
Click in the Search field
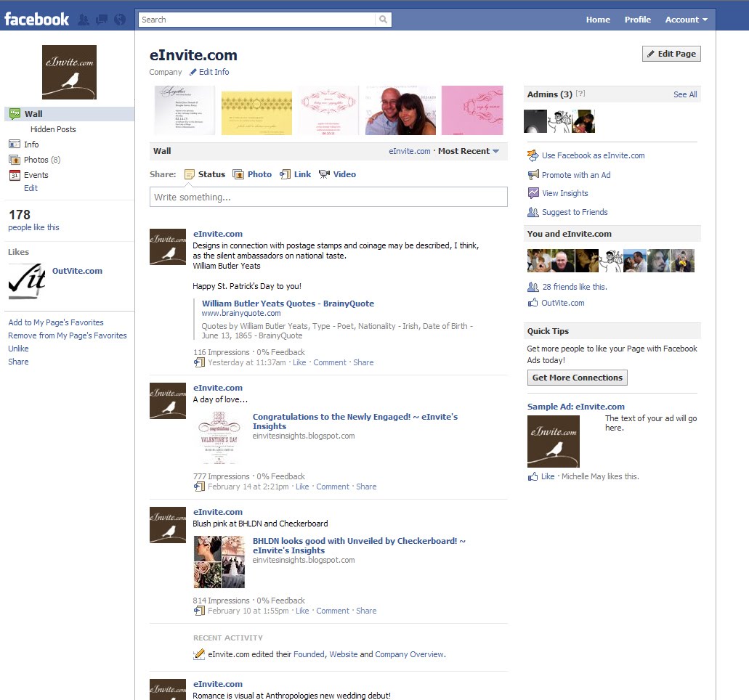coord(257,20)
